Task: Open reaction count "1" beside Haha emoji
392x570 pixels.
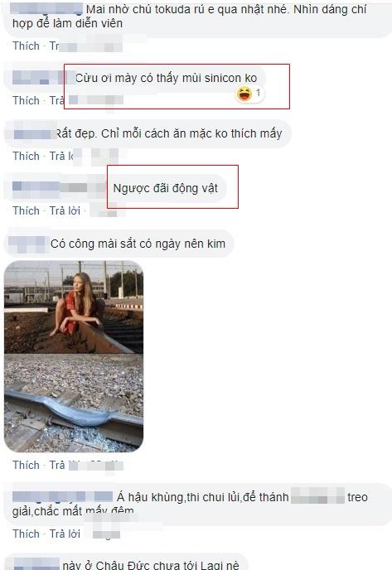Action: (258, 93)
